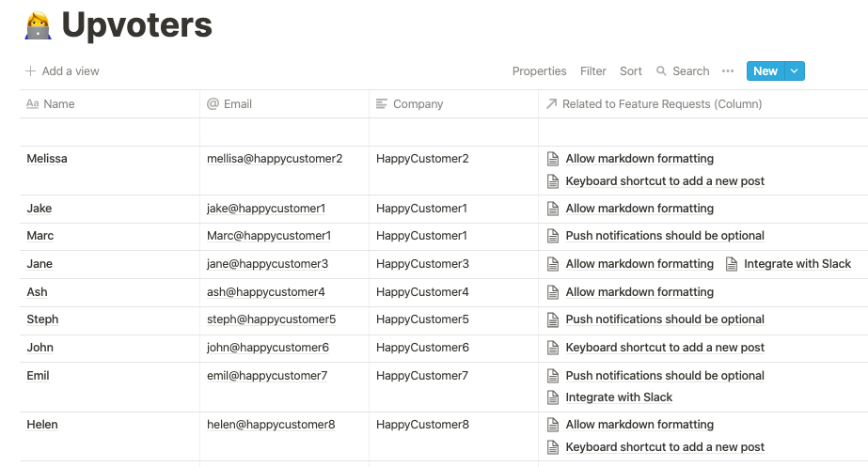Click the page icon beside Integrate with Slack in Jane's row
Viewport: 868px width, 467px height.
(733, 264)
